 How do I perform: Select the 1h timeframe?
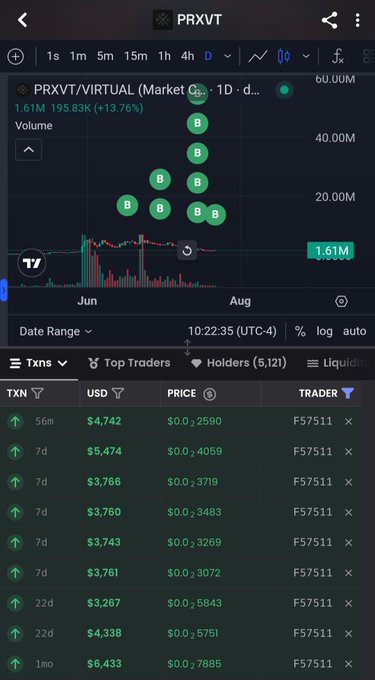(164, 56)
